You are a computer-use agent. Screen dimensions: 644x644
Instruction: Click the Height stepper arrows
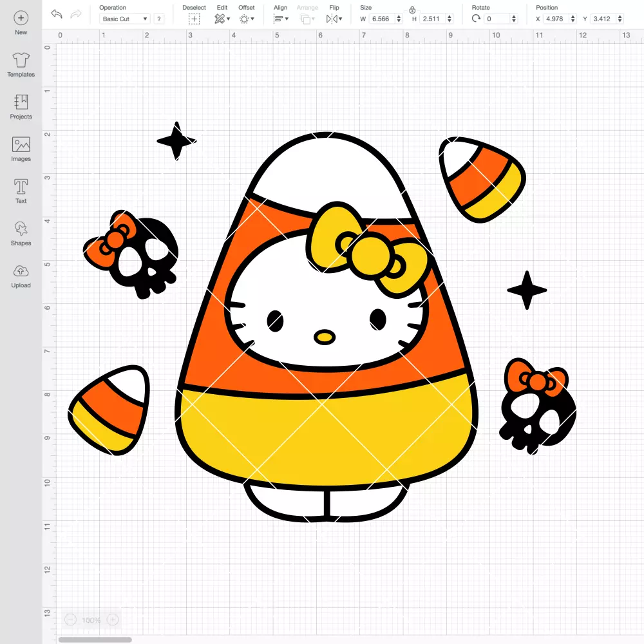click(x=450, y=19)
